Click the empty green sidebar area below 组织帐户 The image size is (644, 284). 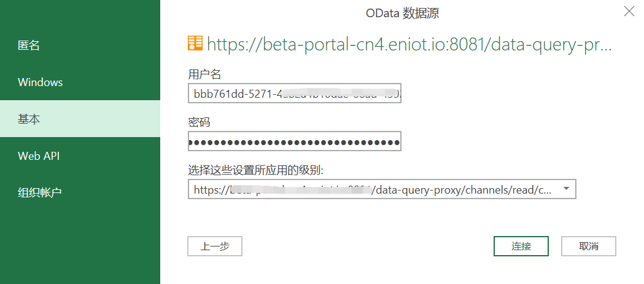click(80, 246)
